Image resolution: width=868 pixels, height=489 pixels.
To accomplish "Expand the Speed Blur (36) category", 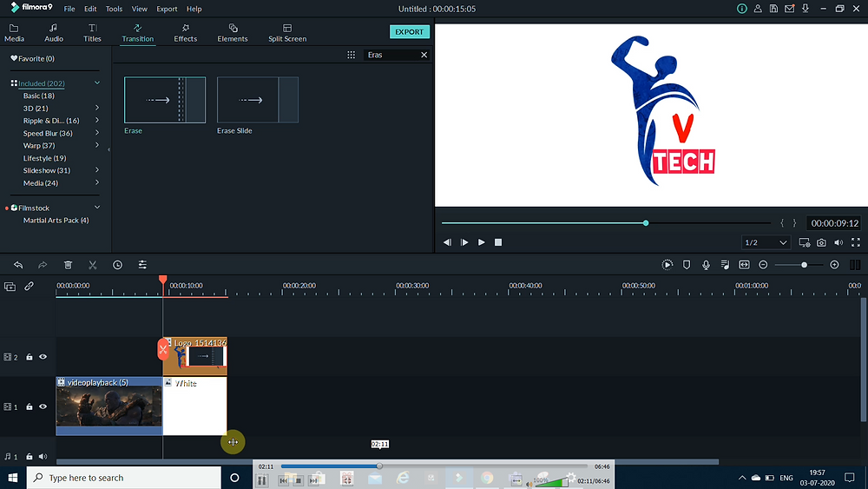I will pos(97,132).
